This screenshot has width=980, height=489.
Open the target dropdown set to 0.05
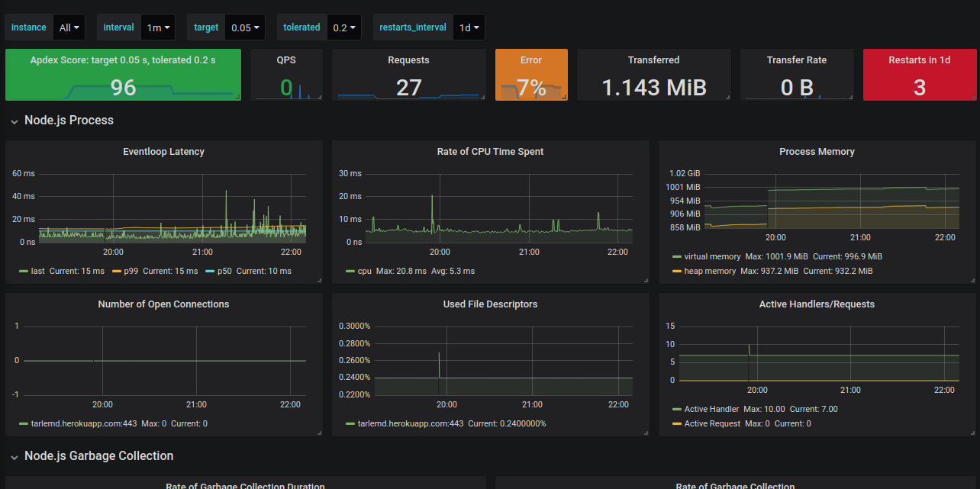tap(246, 27)
